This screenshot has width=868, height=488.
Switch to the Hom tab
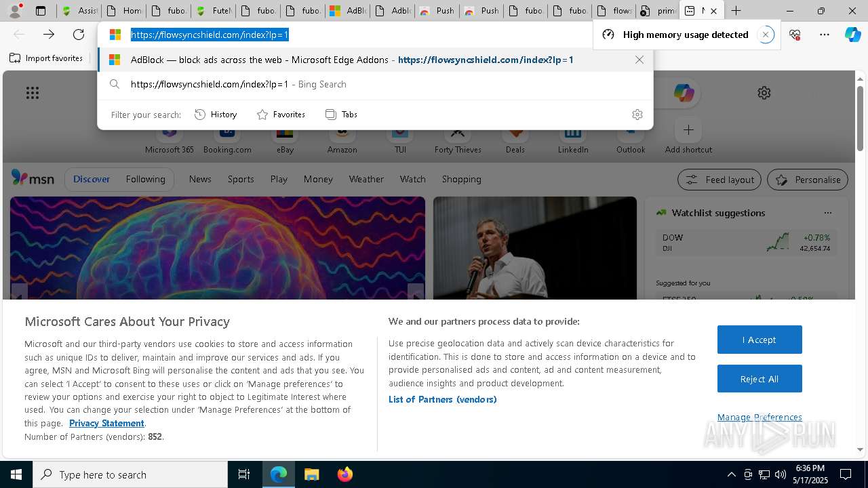point(124,11)
